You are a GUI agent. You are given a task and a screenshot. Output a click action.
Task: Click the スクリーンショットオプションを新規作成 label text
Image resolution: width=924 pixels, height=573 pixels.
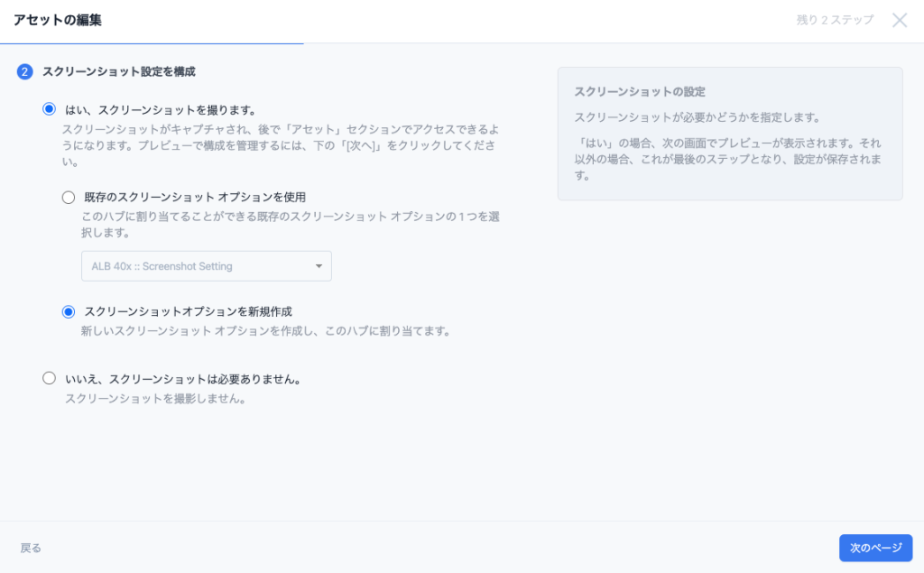coord(188,311)
